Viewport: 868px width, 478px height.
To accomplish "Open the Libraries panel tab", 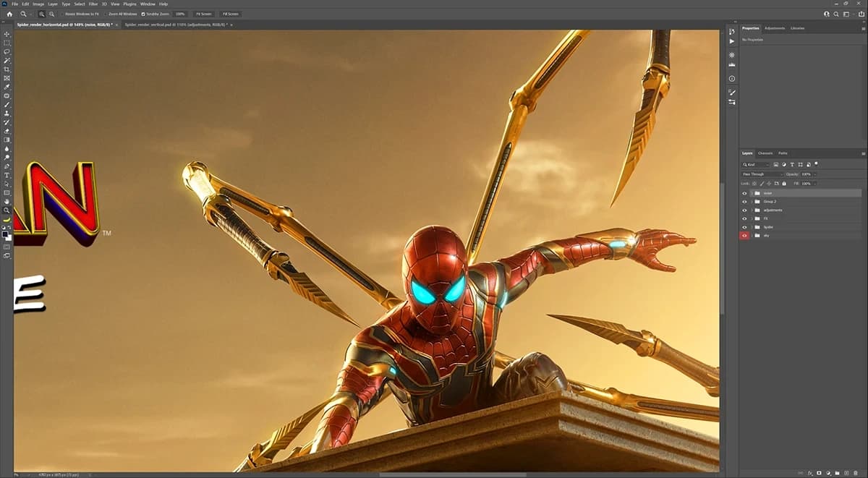I will click(x=797, y=28).
